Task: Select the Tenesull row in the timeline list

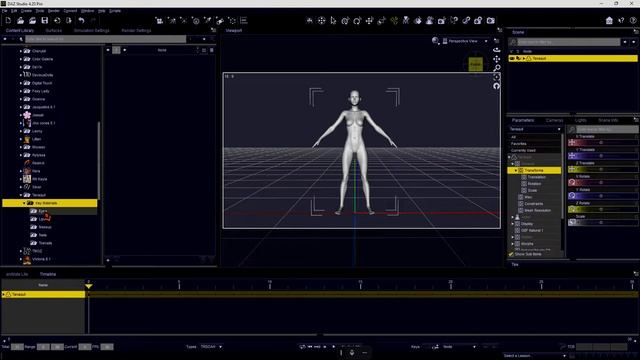Action: pyautogui.click(x=43, y=294)
